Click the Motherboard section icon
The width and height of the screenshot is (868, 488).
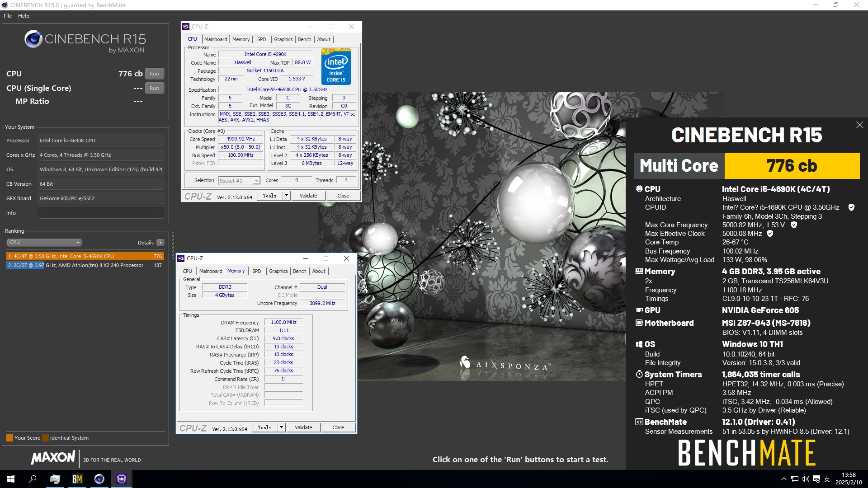pos(639,323)
